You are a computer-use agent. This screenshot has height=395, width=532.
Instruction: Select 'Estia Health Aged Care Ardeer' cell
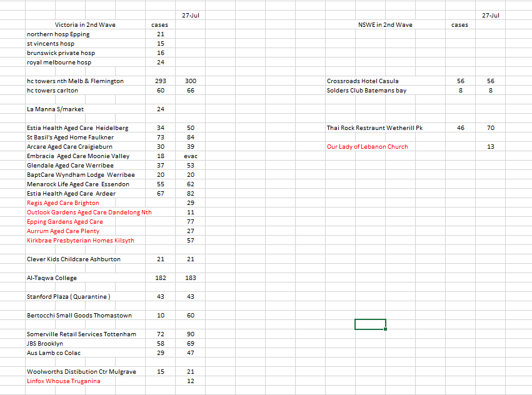(71, 194)
